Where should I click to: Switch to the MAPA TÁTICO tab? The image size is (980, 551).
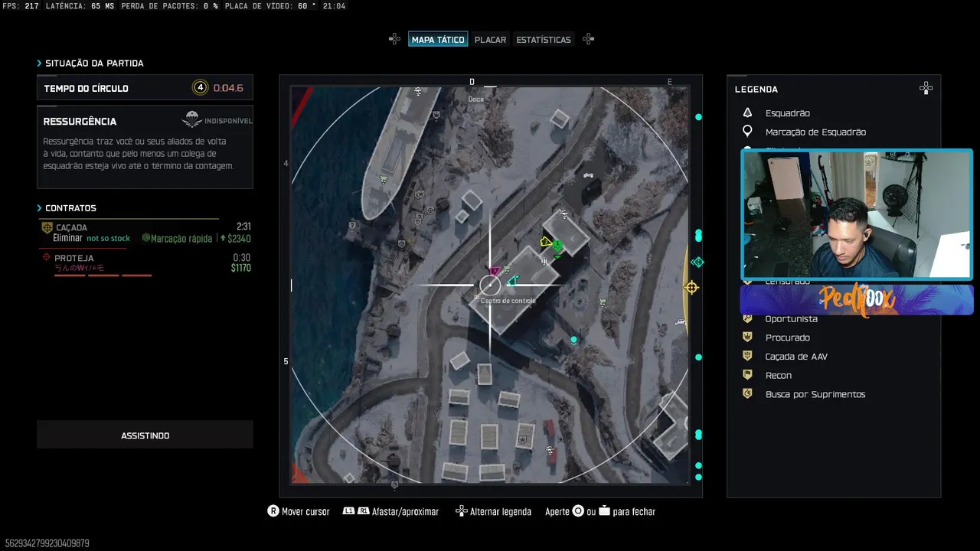tap(438, 40)
